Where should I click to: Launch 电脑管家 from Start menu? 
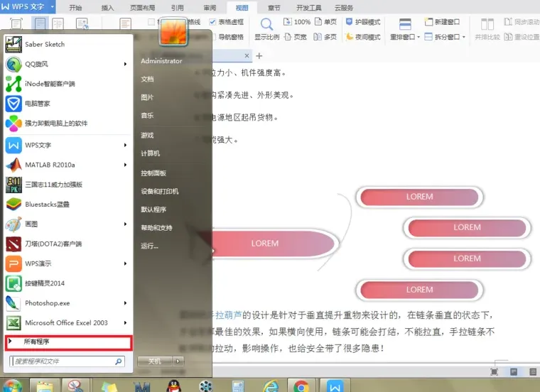(68, 104)
